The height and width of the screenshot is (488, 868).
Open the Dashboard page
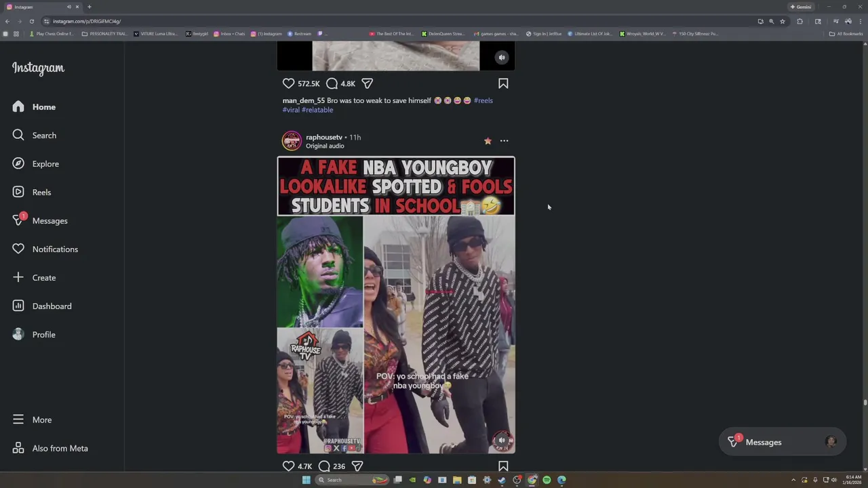point(42,306)
